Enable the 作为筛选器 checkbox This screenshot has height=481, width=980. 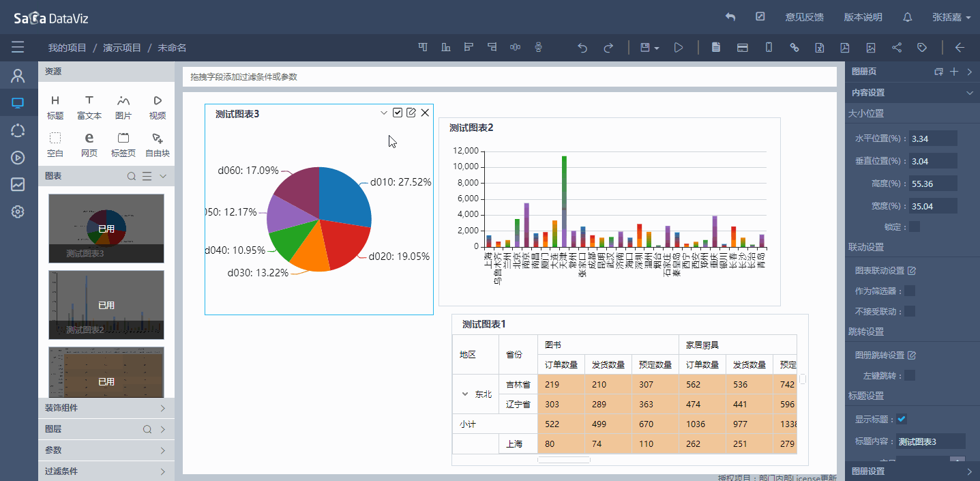tap(910, 291)
